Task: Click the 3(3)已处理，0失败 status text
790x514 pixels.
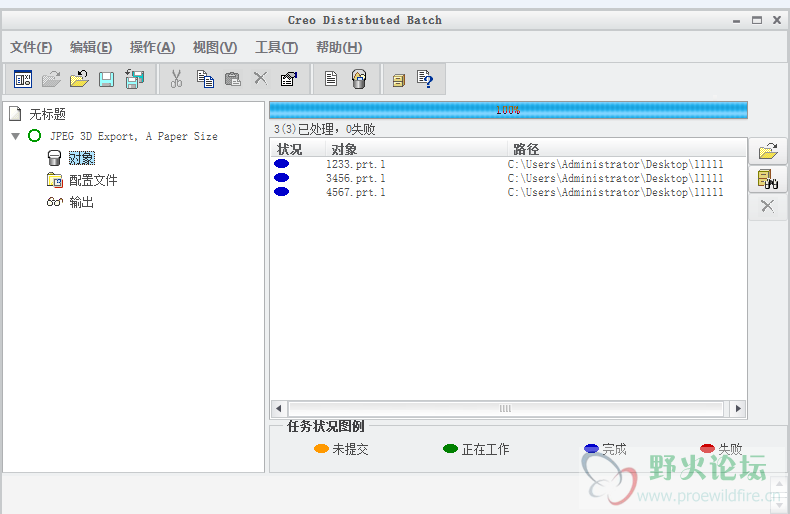Action: [x=324, y=130]
